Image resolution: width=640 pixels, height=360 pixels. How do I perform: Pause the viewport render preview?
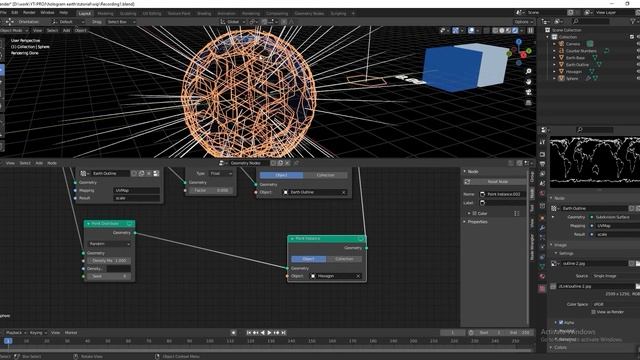tap(530, 30)
